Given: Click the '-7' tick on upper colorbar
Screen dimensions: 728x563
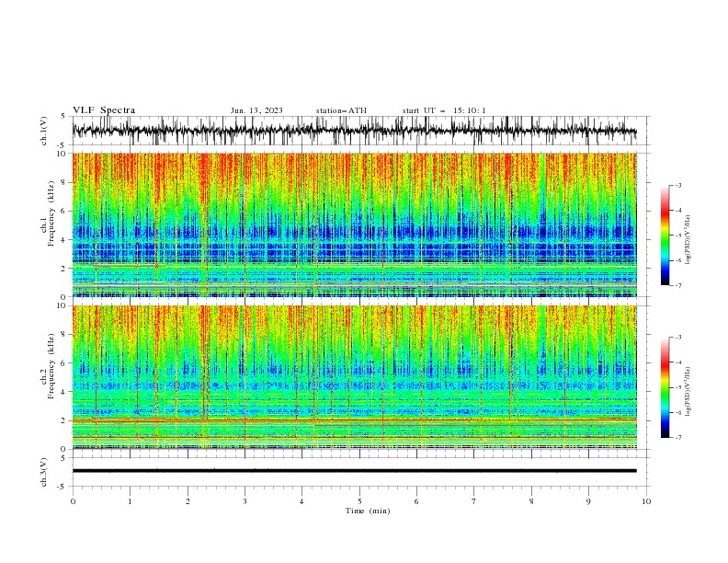Looking at the screenshot, I should (x=677, y=285).
